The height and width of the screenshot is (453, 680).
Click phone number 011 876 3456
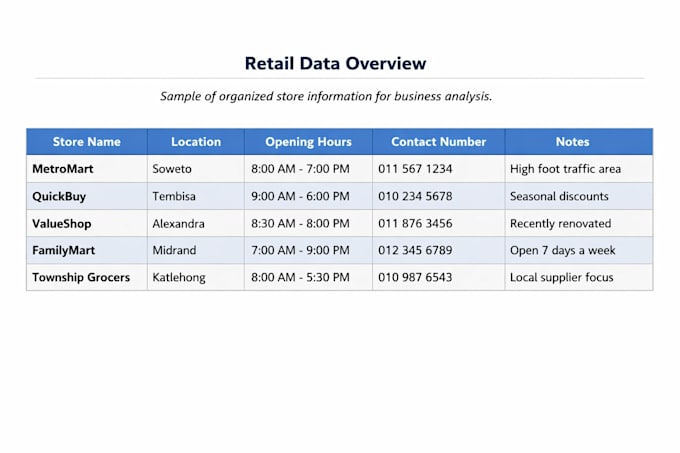click(415, 224)
